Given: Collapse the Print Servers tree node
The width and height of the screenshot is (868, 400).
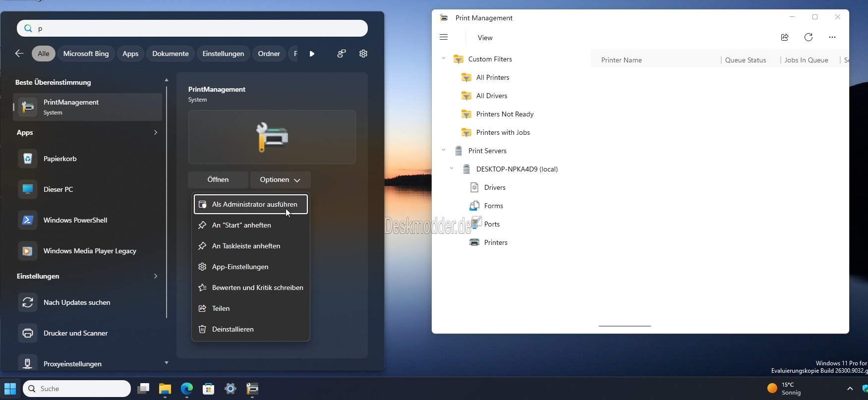Looking at the screenshot, I should click(444, 151).
